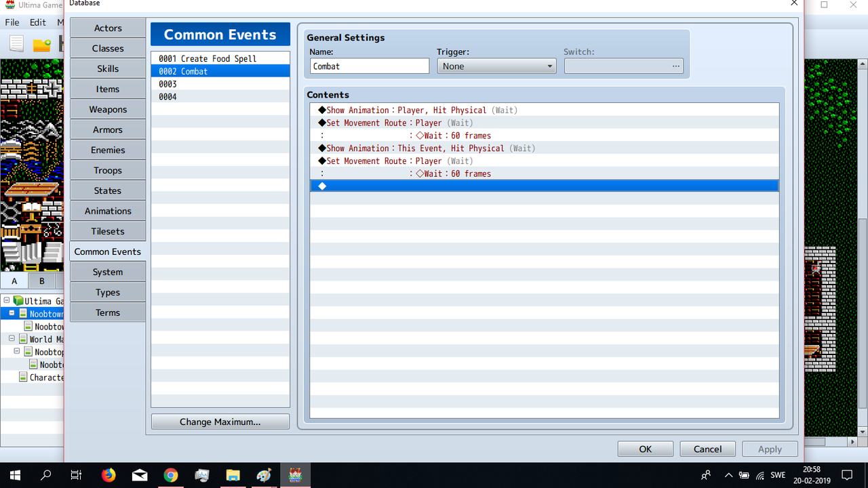Click the Switch ellipsis selector button

pos(675,66)
